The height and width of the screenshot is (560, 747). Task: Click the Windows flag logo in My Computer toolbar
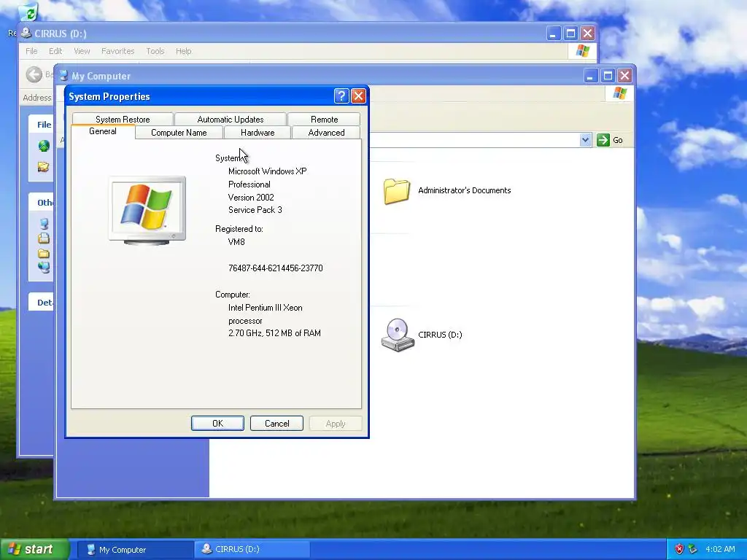coord(619,93)
